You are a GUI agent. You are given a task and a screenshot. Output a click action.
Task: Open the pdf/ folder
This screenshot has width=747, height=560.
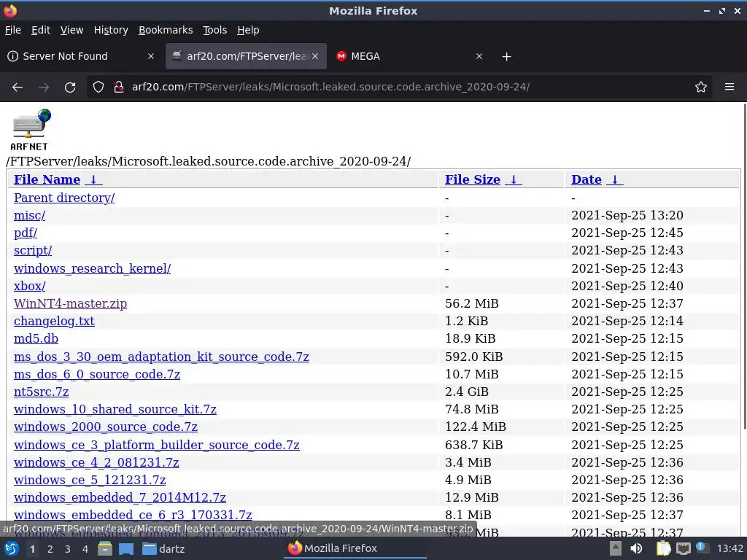coord(26,233)
